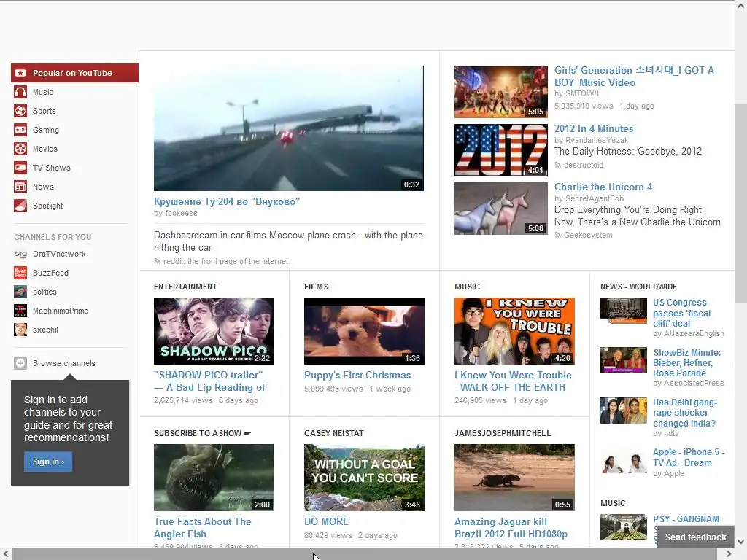The height and width of the screenshot is (560, 747).
Task: Open Has Delhi gang-rape shocker link
Action: coord(684,413)
